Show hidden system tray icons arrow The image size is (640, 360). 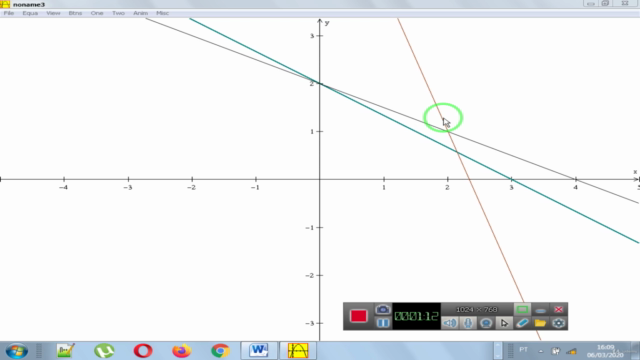click(x=541, y=351)
